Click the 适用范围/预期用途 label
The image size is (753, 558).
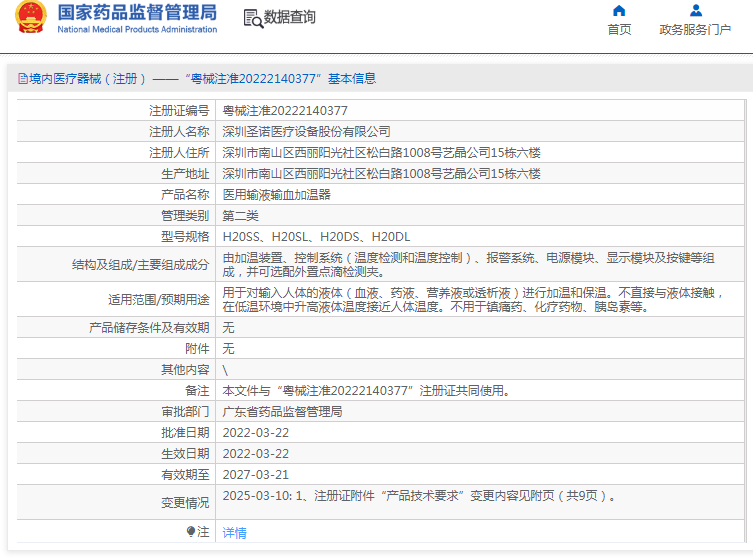159,300
